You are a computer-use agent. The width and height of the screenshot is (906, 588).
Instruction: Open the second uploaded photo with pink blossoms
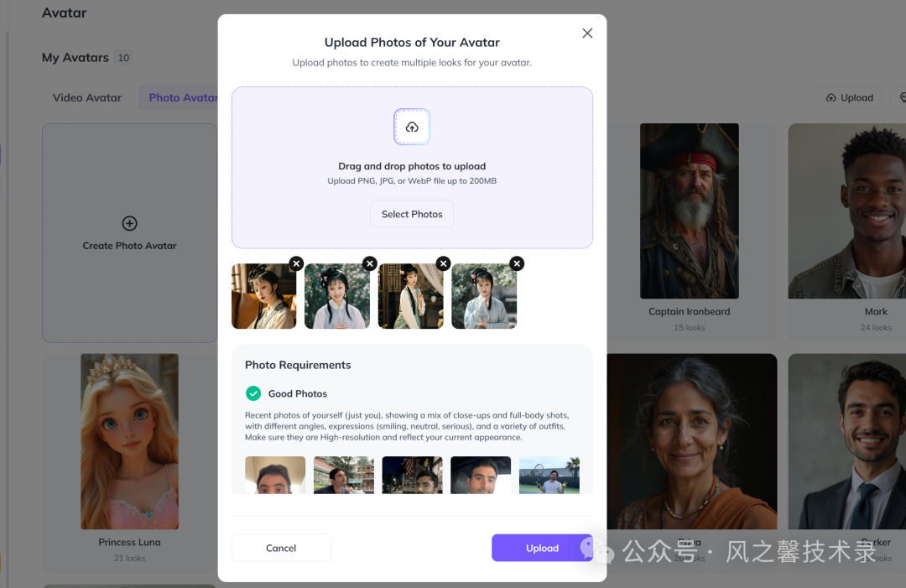click(x=337, y=296)
